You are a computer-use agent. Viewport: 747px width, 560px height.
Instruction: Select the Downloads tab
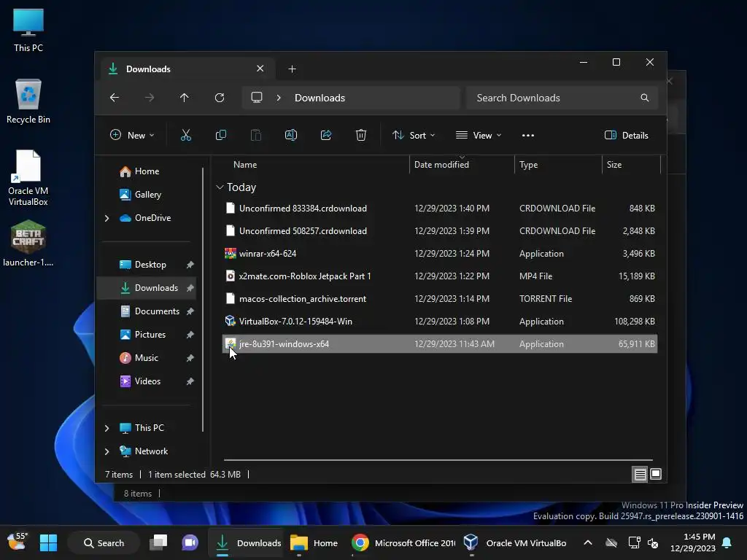(188, 69)
